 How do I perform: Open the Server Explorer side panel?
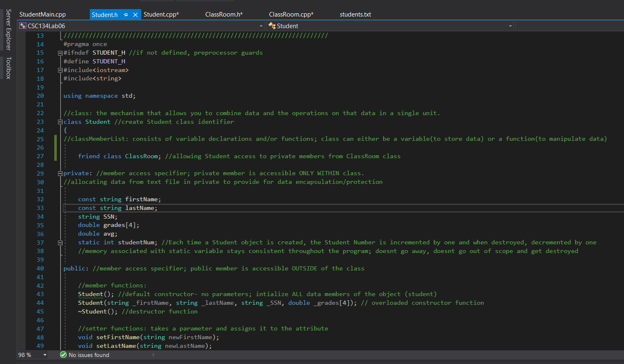(8, 29)
